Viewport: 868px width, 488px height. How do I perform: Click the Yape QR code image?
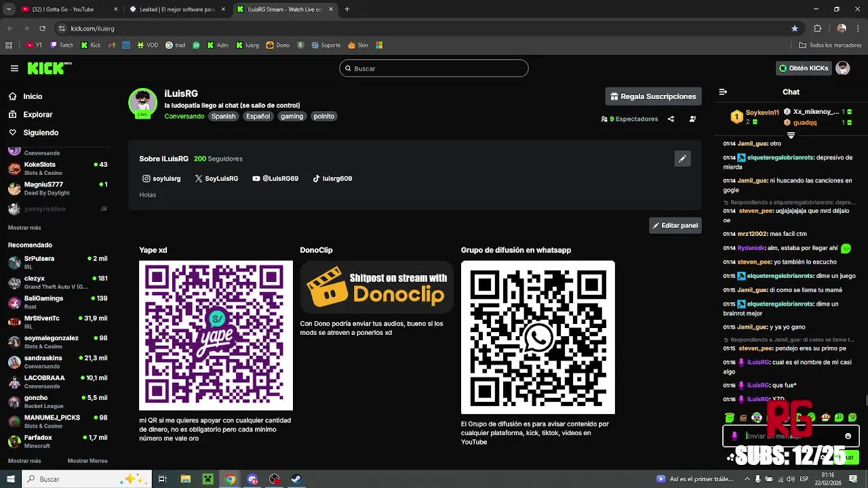(x=216, y=335)
